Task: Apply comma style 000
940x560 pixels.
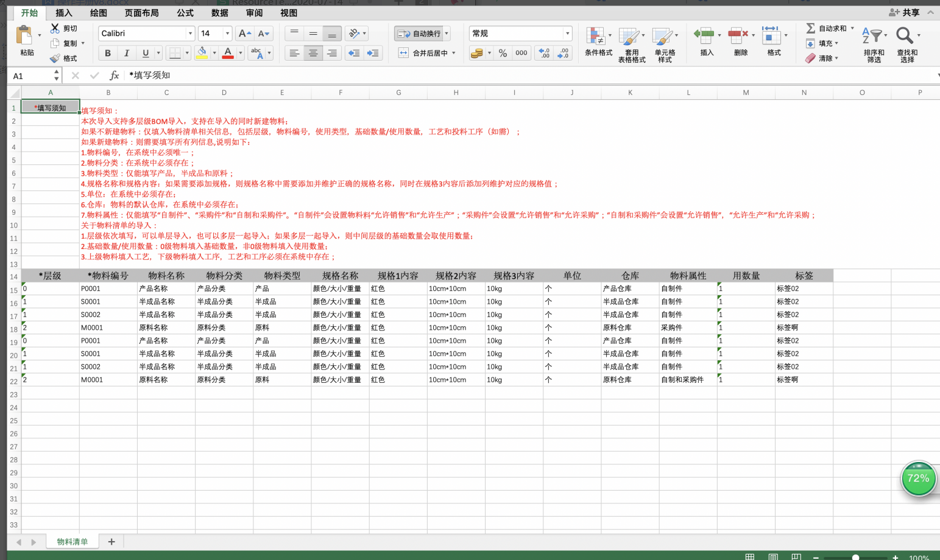Action: [521, 53]
